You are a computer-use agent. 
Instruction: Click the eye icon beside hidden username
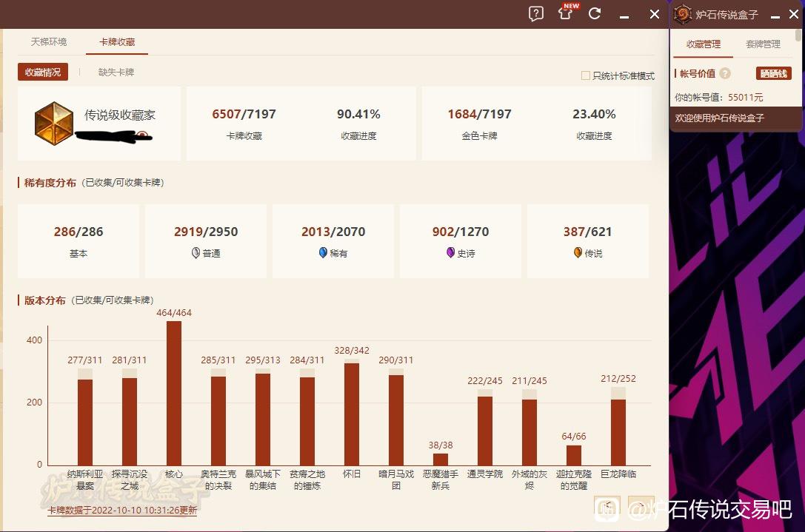click(x=142, y=135)
